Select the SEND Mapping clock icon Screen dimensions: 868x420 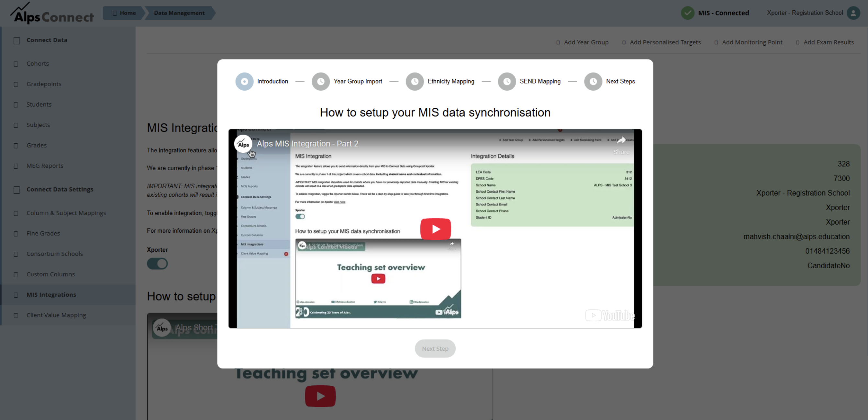(x=507, y=82)
